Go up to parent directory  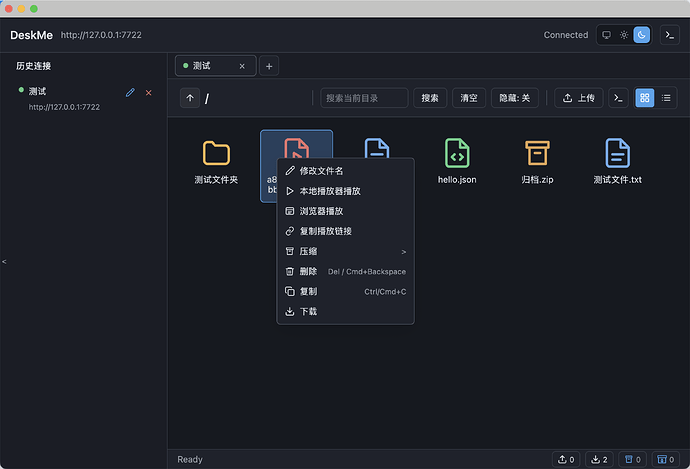click(x=190, y=98)
